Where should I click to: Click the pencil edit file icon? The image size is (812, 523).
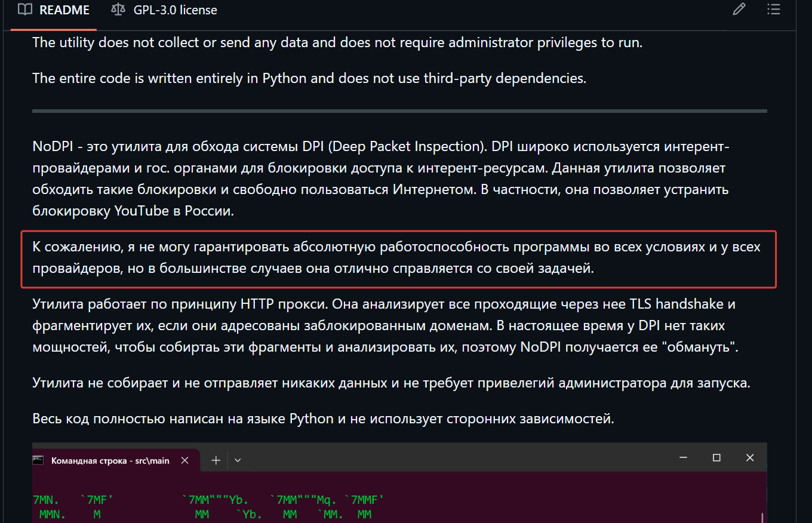pos(739,10)
